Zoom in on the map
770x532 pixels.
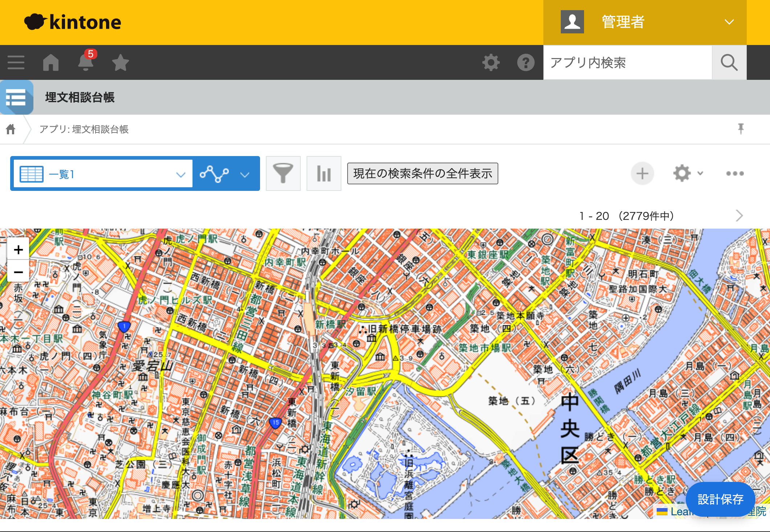(18, 250)
